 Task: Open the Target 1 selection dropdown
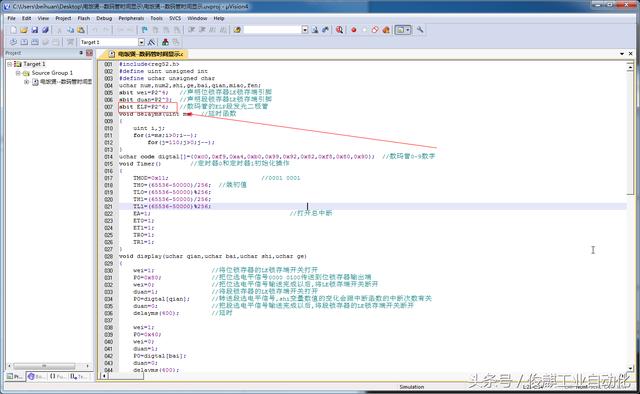[x=141, y=42]
